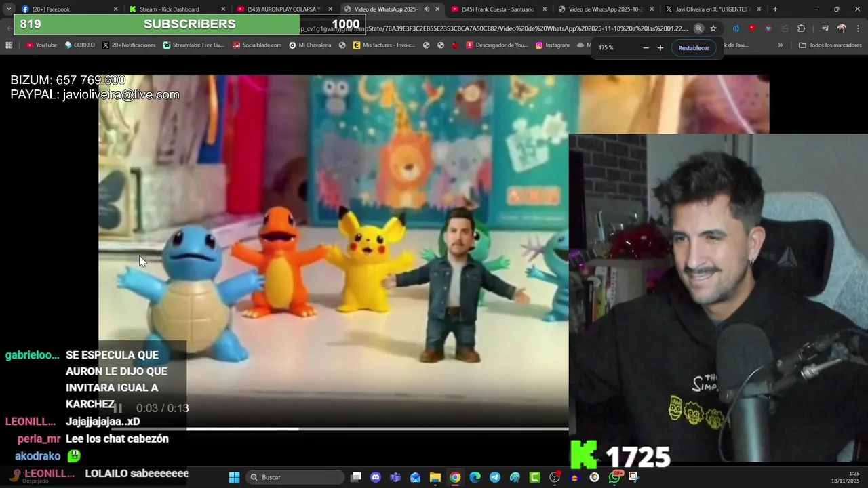Screen dimensions: 868x488
Task: Open File Explorer from the taskbar
Action: coord(435,477)
